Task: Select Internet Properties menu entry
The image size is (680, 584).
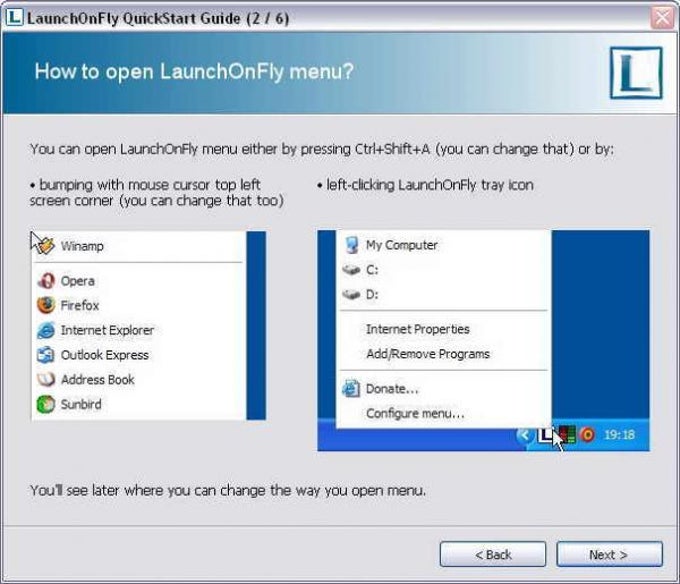Action: point(418,329)
